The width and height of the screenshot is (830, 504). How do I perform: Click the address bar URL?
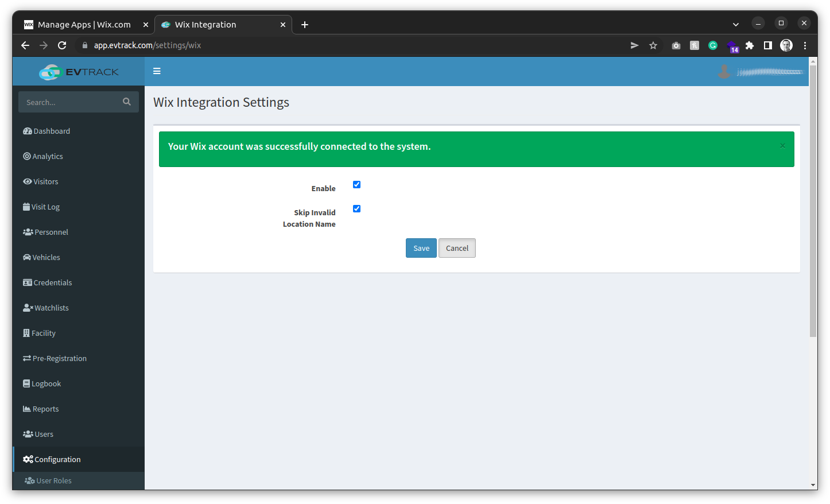pyautogui.click(x=148, y=45)
